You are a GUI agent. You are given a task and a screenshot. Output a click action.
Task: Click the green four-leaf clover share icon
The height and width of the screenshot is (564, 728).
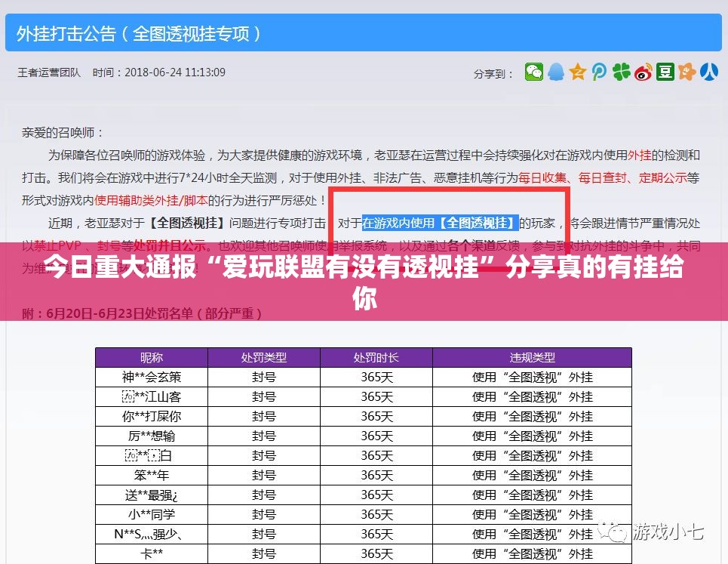tap(621, 72)
